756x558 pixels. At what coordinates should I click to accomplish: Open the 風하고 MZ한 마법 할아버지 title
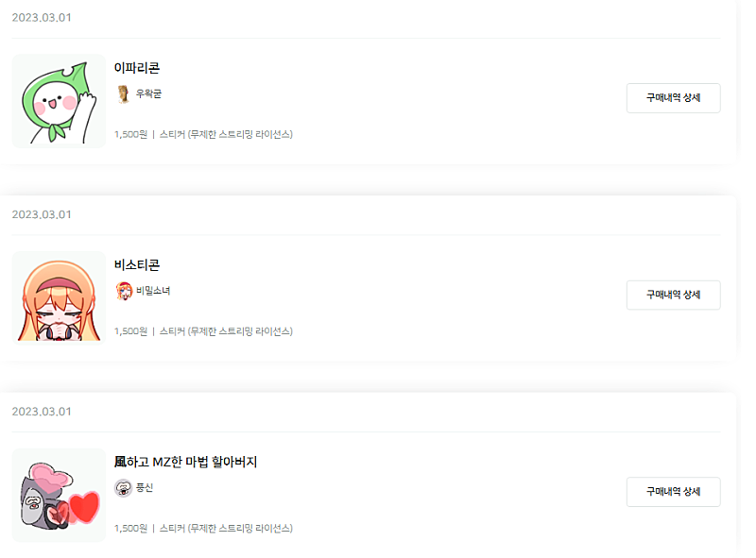point(185,463)
